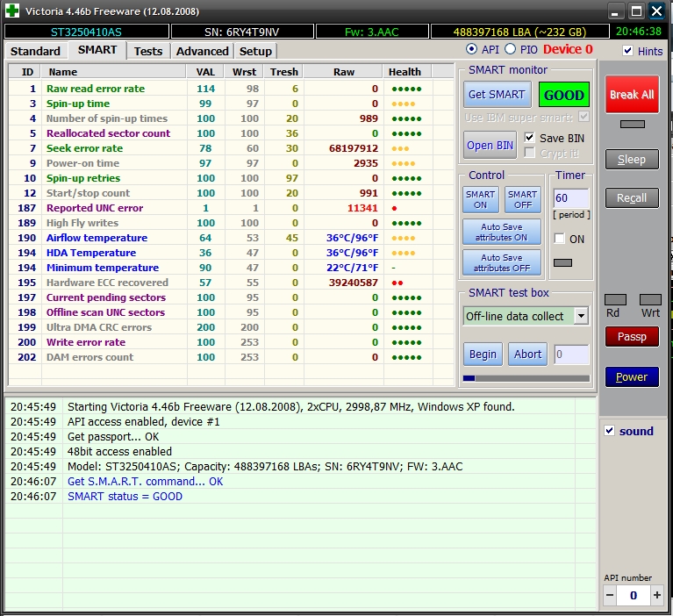Click the SN: 6RY4T9NV serial display
673x616 pixels.
242,32
